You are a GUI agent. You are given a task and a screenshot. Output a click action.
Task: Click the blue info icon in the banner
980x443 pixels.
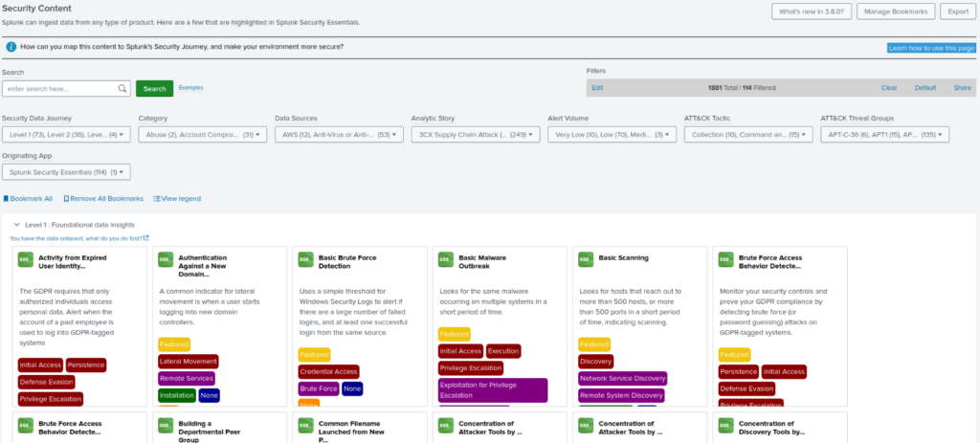click(x=11, y=47)
